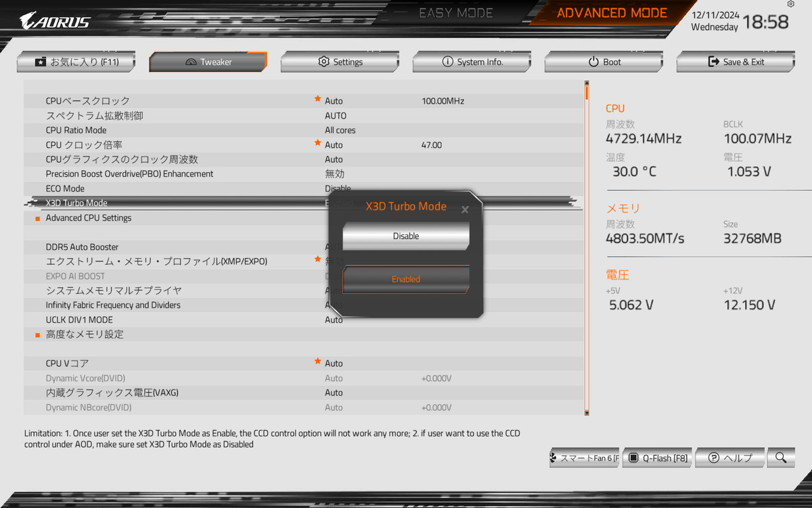Click the orange star beside CPUベースクロック Auto
812x508 pixels.
(x=317, y=99)
